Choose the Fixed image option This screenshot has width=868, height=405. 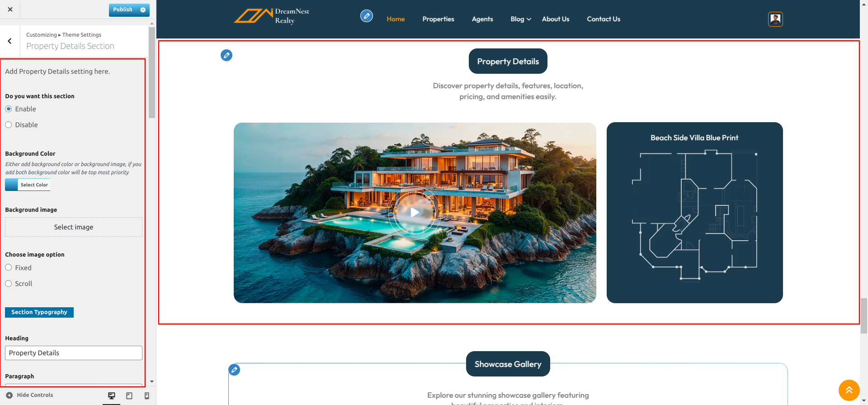tap(9, 267)
